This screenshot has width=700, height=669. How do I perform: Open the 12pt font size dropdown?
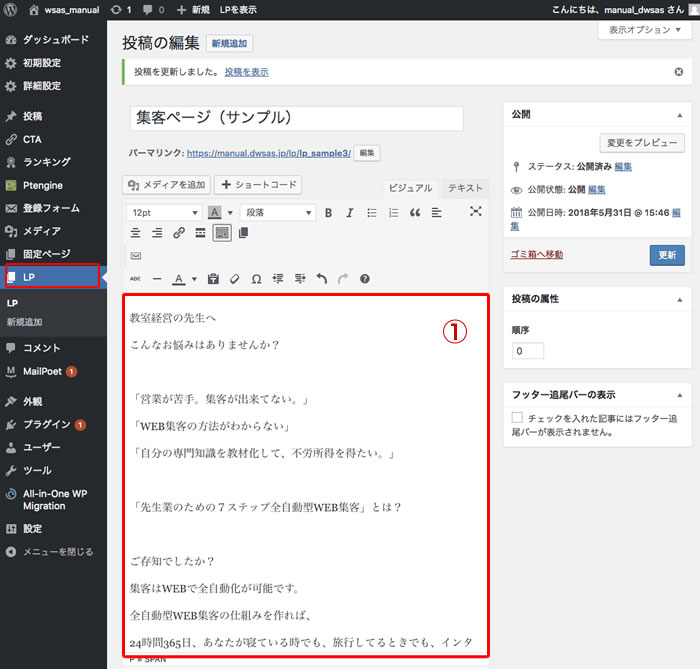pyautogui.click(x=163, y=213)
